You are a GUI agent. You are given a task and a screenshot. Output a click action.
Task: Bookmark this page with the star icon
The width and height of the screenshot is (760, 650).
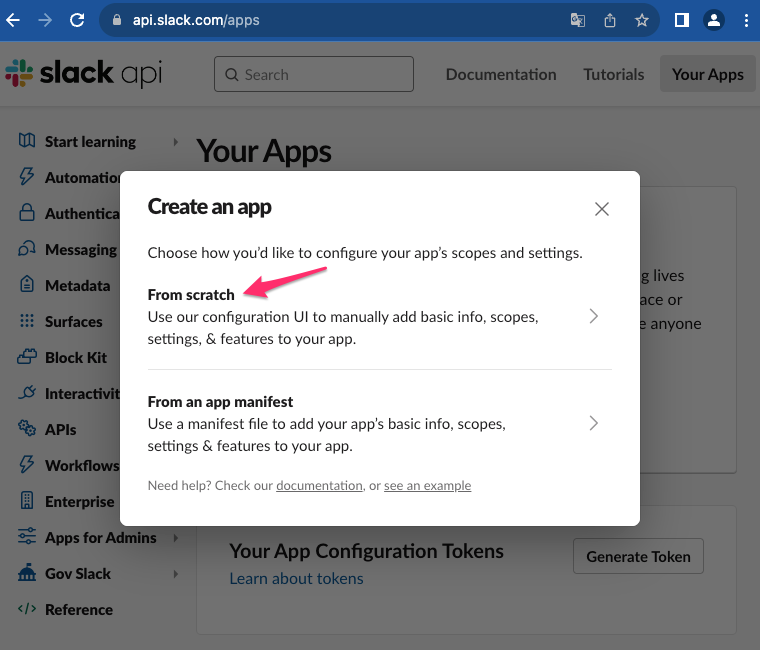click(x=642, y=20)
